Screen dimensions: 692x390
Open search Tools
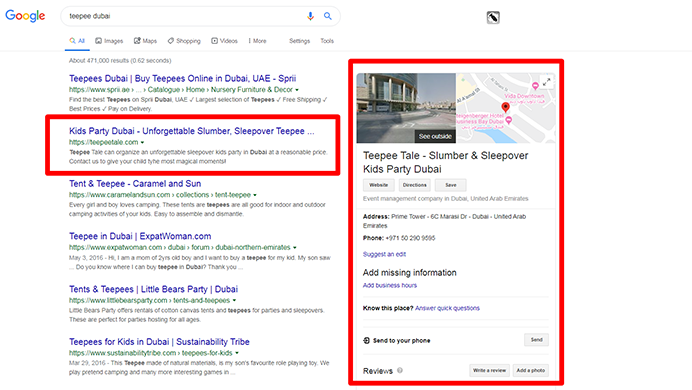(327, 41)
